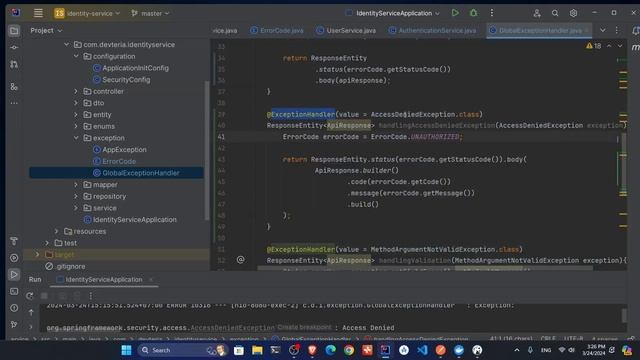640x360 pixels.
Task: Show more tool windows ellipsis in left sidebar
Action: (14, 103)
